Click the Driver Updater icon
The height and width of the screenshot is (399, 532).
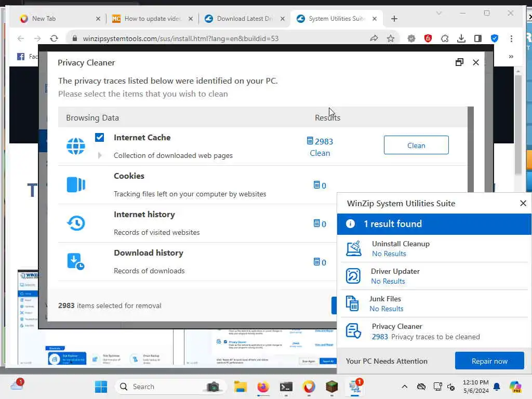[353, 276]
